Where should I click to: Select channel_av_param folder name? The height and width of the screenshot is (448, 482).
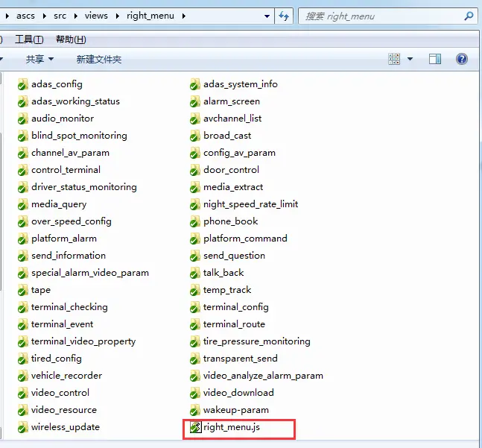click(x=70, y=153)
